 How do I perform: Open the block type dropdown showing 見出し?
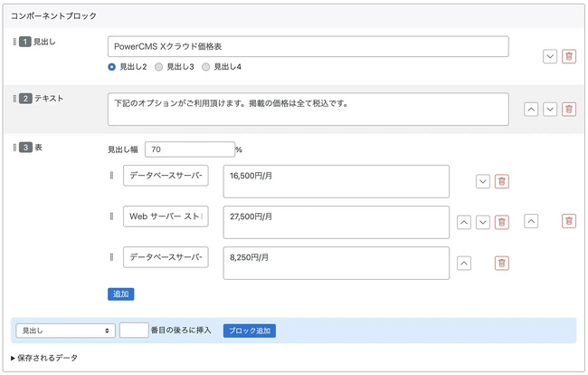tap(65, 331)
